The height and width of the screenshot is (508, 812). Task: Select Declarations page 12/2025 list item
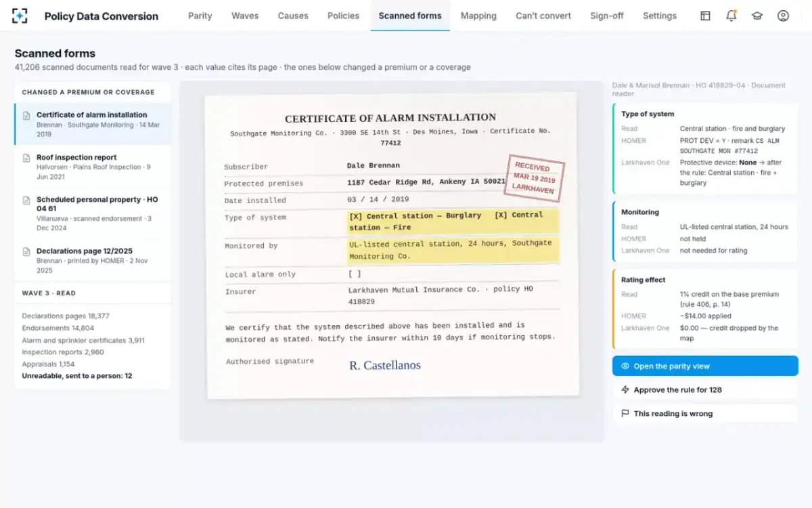pyautogui.click(x=93, y=260)
